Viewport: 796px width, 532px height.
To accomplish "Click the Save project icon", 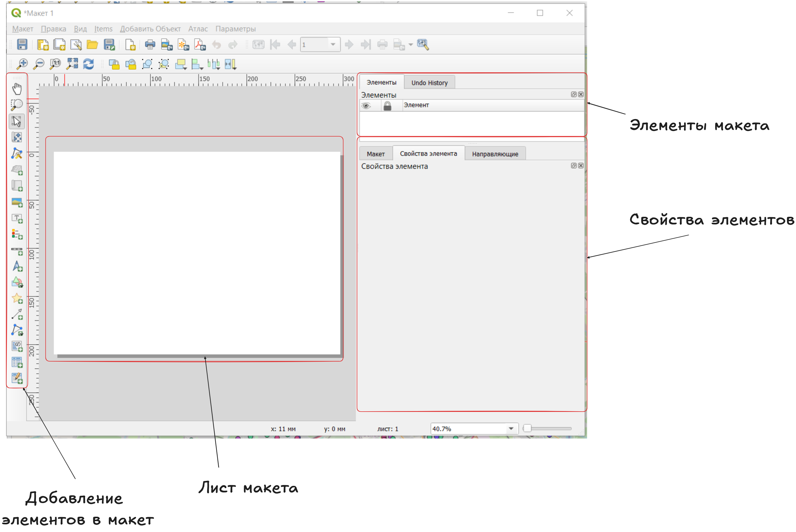I will [22, 44].
